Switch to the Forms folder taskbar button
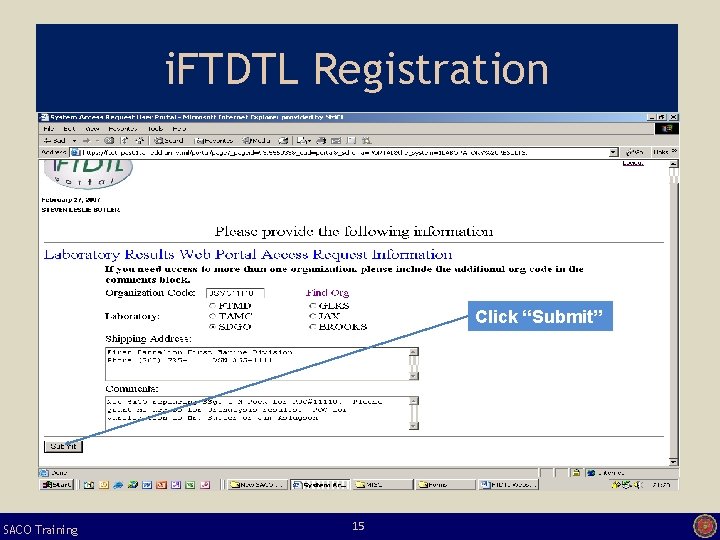This screenshot has width=720, height=540. pos(445,484)
